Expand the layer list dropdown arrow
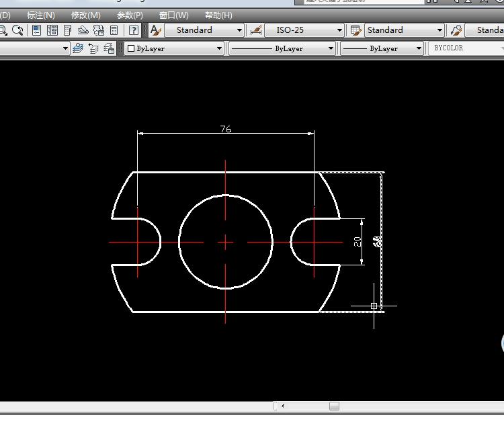 tap(65, 48)
